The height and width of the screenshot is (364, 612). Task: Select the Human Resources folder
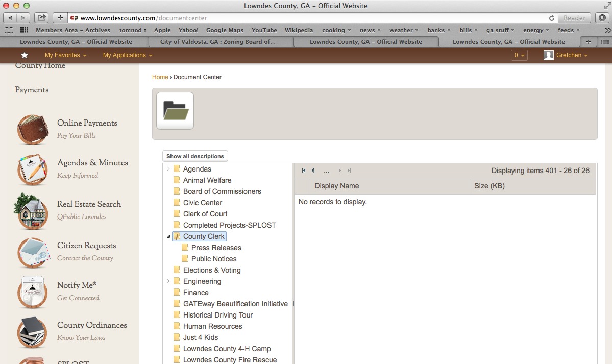click(x=213, y=327)
